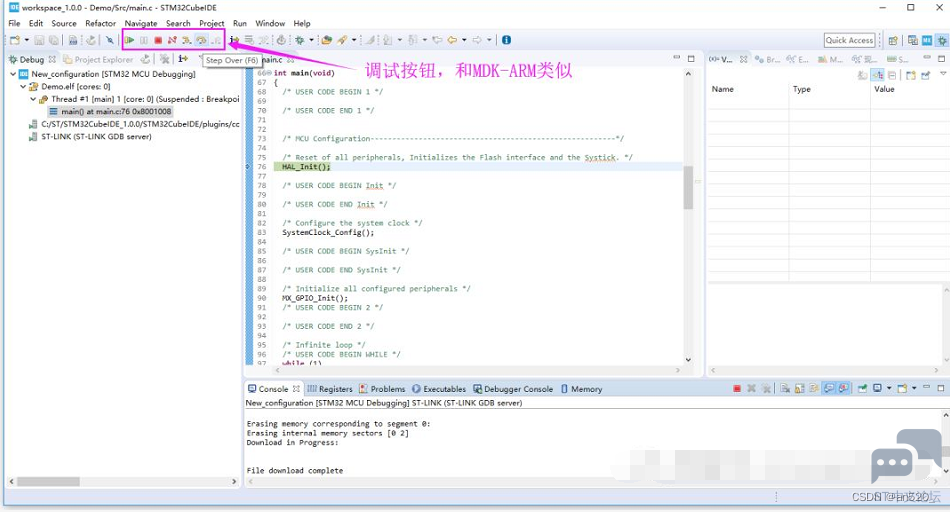The height and width of the screenshot is (512, 950).
Task: Toggle Show Console on standard output change
Action: pyautogui.click(x=829, y=388)
